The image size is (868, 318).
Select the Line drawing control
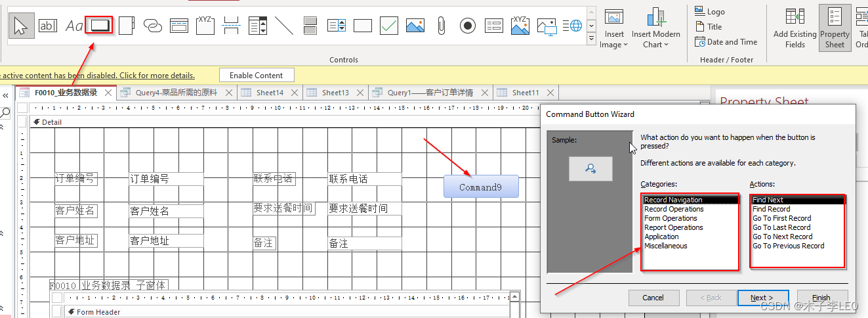284,26
